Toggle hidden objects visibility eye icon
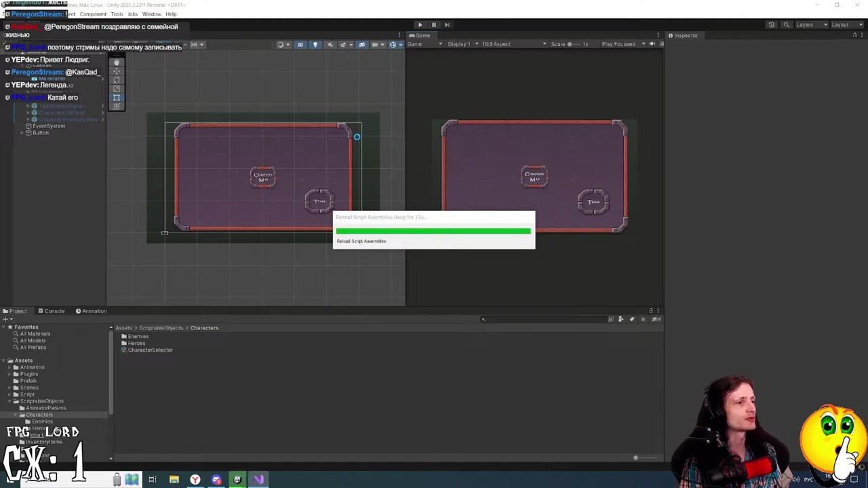Viewport: 868px width, 488px height. pyautogui.click(x=361, y=45)
